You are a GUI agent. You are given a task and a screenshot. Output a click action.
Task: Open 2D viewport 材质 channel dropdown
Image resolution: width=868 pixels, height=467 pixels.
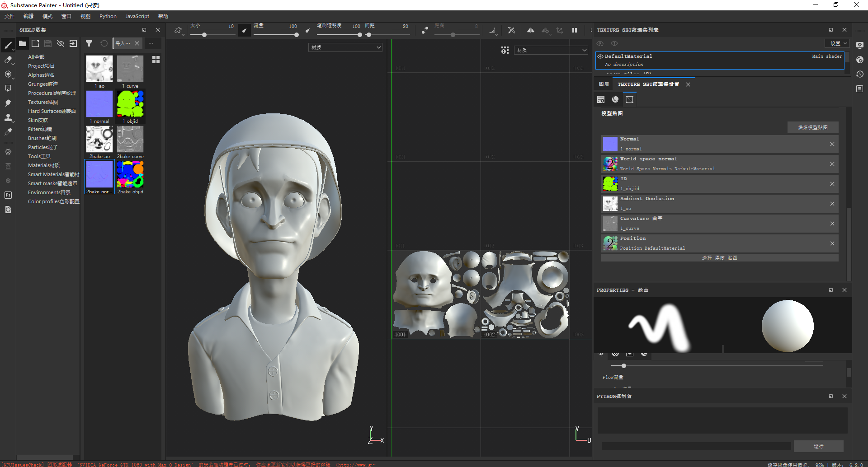coord(551,50)
